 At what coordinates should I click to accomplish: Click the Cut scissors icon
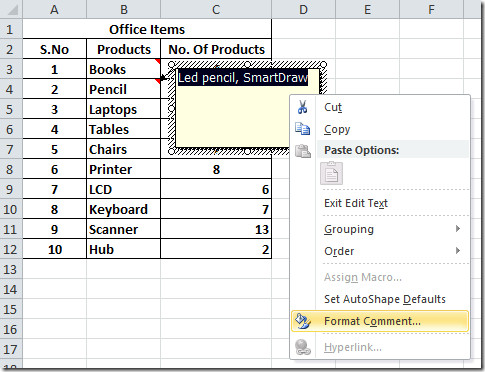tap(303, 107)
